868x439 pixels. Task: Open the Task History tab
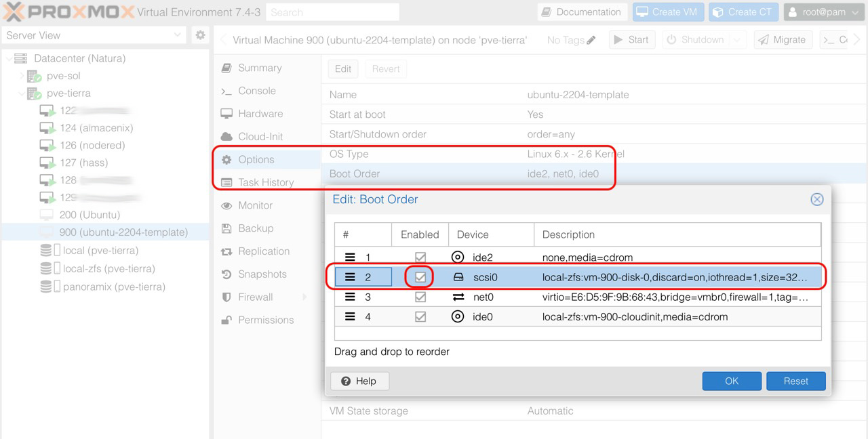click(x=267, y=183)
